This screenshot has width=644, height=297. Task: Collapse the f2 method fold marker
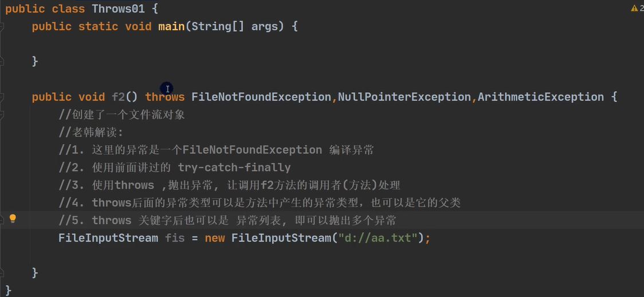pyautogui.click(x=2, y=97)
